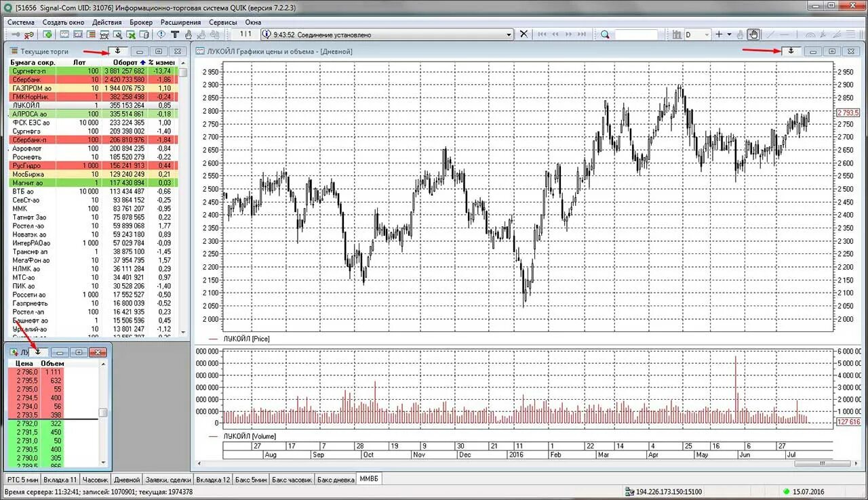Open the Расширения menu
The height and width of the screenshot is (500, 868).
click(180, 22)
